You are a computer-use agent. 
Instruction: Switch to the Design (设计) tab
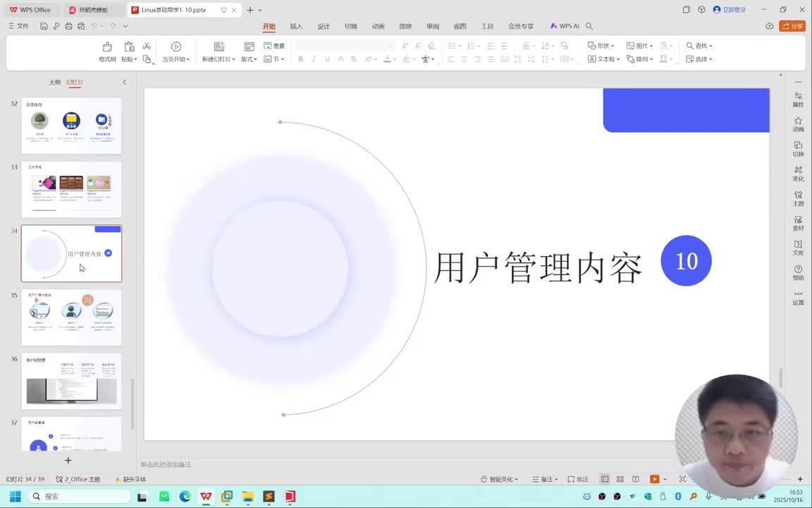click(x=324, y=26)
